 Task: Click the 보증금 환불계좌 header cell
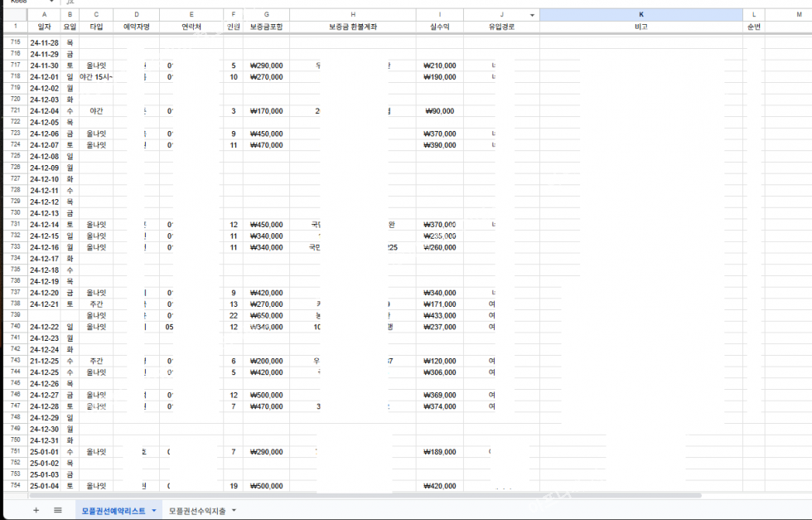(x=352, y=27)
